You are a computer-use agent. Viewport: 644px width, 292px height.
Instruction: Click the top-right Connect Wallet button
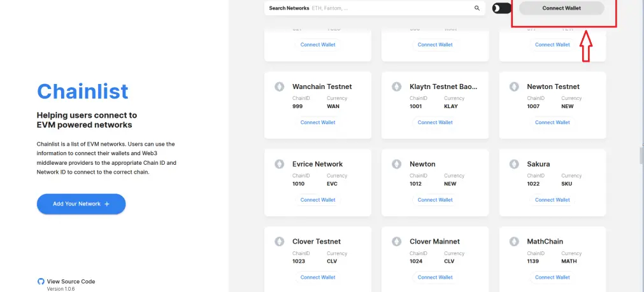tap(561, 8)
